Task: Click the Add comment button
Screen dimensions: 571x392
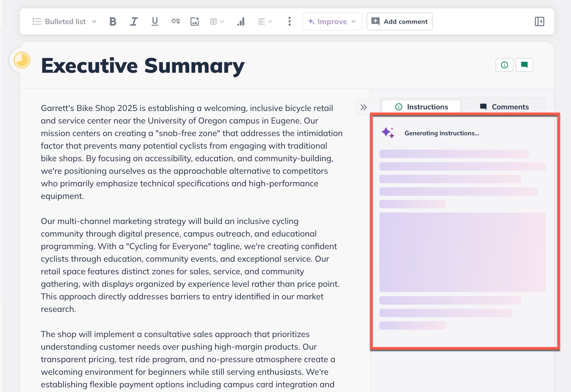Action: tap(399, 21)
